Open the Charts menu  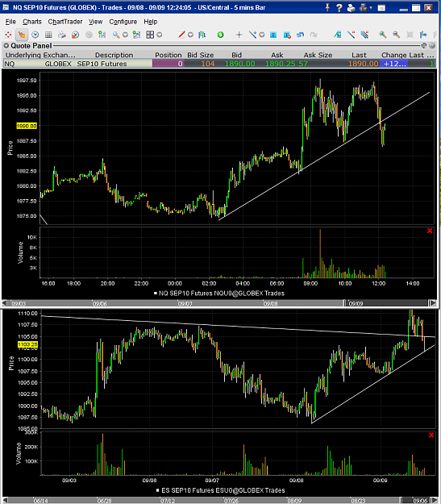point(31,22)
